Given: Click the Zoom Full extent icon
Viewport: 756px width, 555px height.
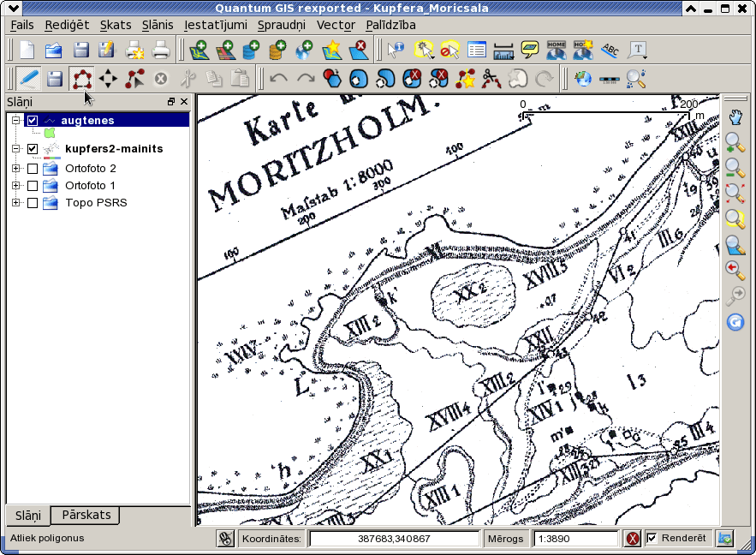Looking at the screenshot, I should coord(735,194).
